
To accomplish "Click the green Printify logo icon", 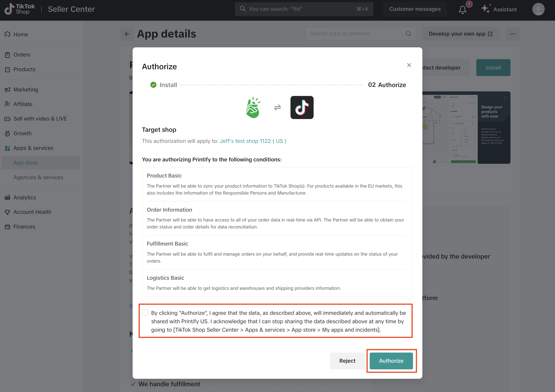I will pos(253,107).
